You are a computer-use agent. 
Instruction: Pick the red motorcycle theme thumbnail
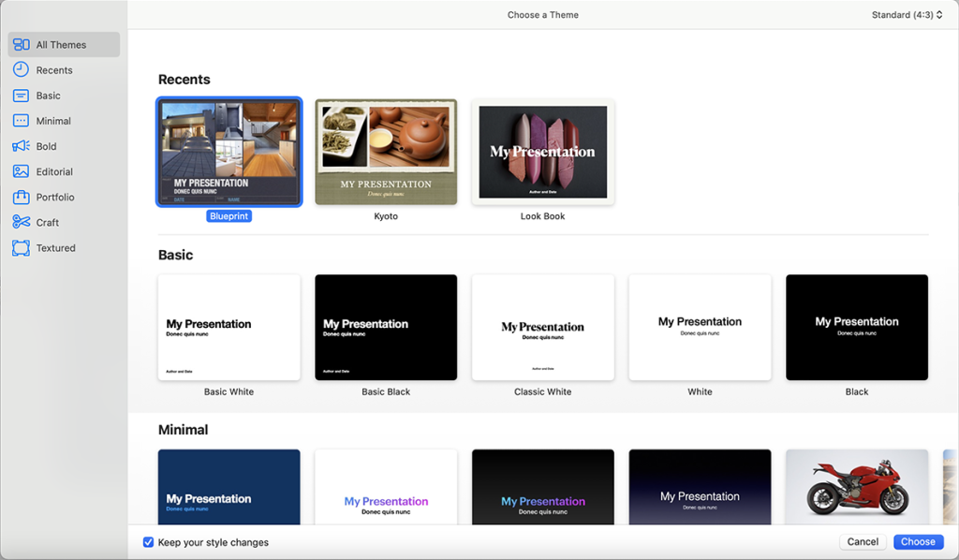[856, 487]
